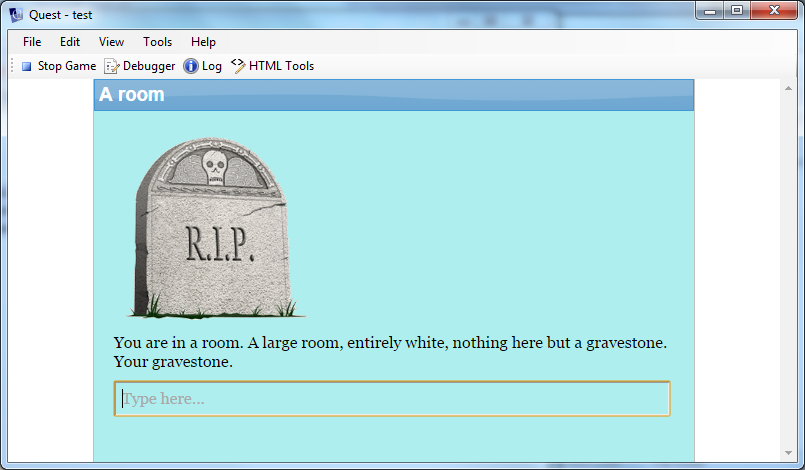The image size is (805, 470).
Task: Click the Debugger toolbar icon
Action: (112, 67)
